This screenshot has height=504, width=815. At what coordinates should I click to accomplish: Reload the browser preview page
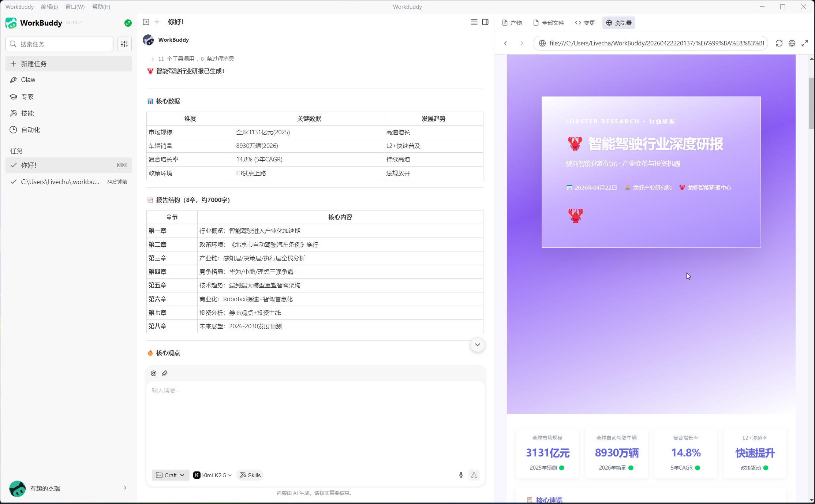779,43
